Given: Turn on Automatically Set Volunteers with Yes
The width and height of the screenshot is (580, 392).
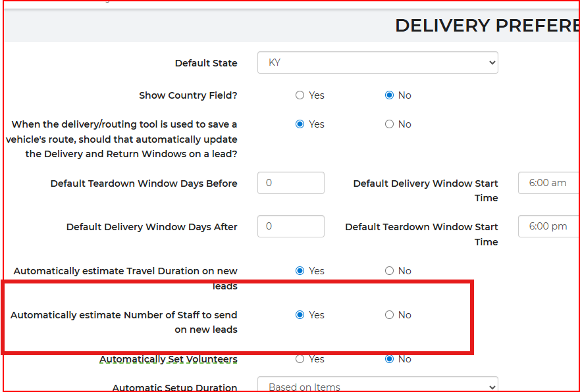Looking at the screenshot, I should (x=300, y=359).
